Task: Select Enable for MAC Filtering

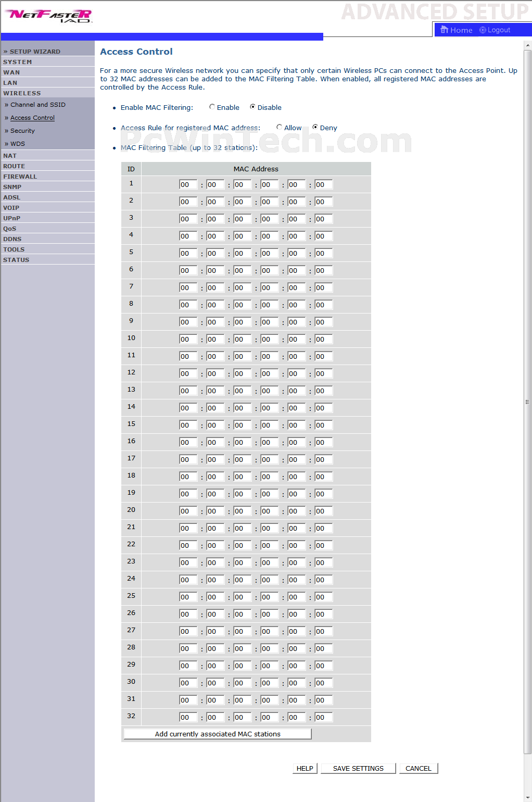Action: (x=212, y=107)
